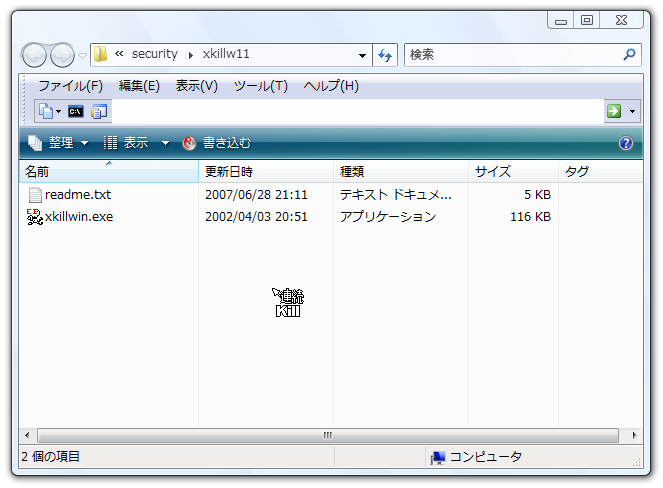Open the 整理 organize menu
This screenshot has height=488, width=663.
click(x=58, y=143)
